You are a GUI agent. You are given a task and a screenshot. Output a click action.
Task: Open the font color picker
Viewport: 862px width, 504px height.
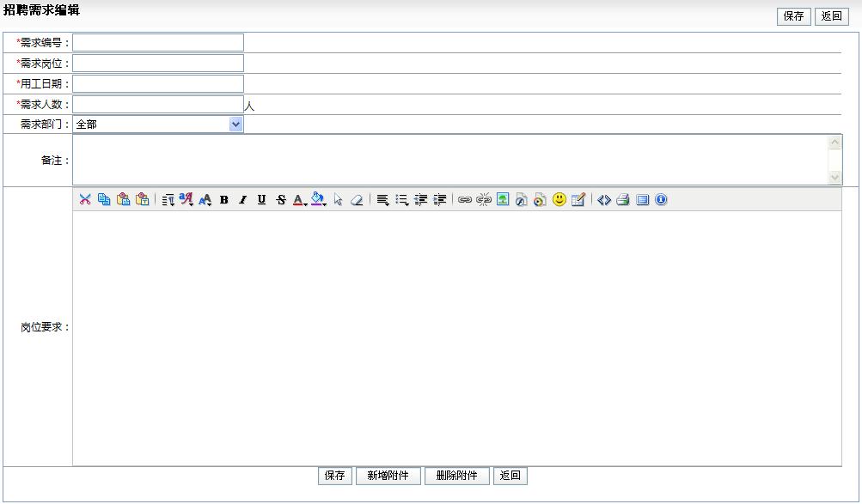pos(299,200)
